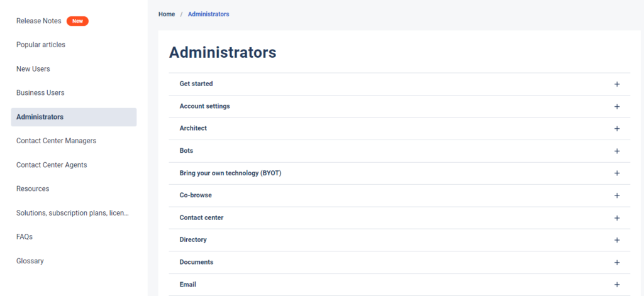This screenshot has height=296, width=644.
Task: Click the plus icon next to Email
Action: [616, 285]
